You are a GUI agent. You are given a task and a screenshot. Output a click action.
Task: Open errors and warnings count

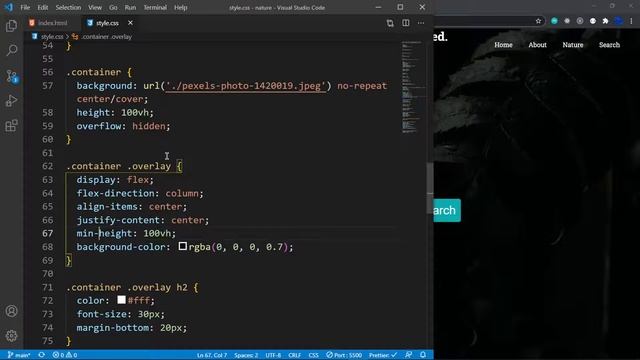[65, 355]
